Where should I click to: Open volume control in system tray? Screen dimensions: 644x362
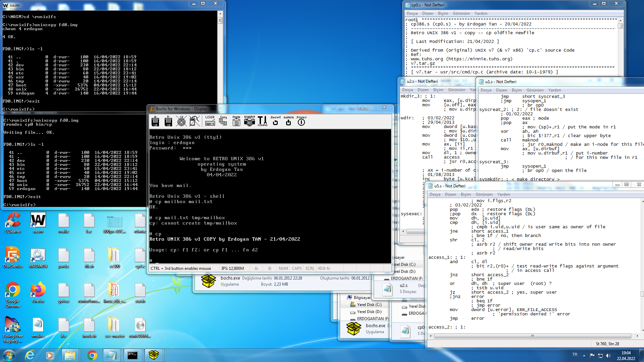(x=608, y=355)
